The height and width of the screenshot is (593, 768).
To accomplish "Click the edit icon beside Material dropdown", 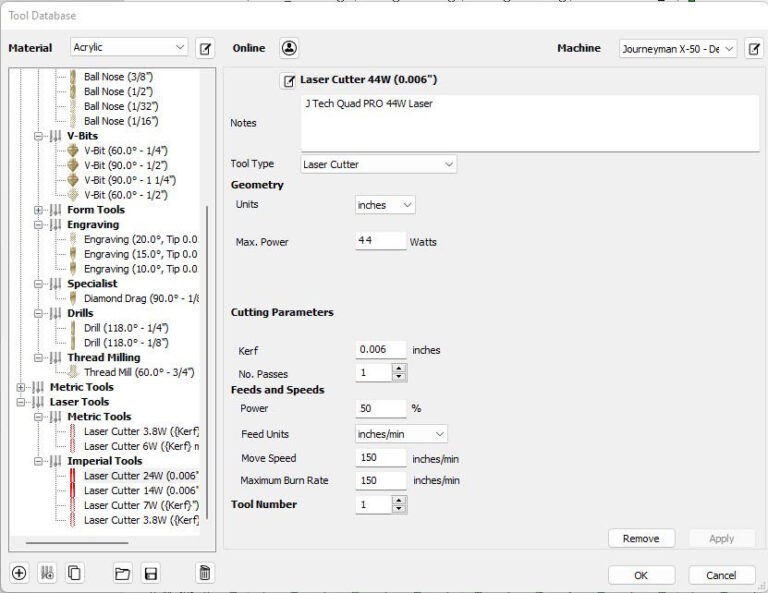I will pos(205,48).
